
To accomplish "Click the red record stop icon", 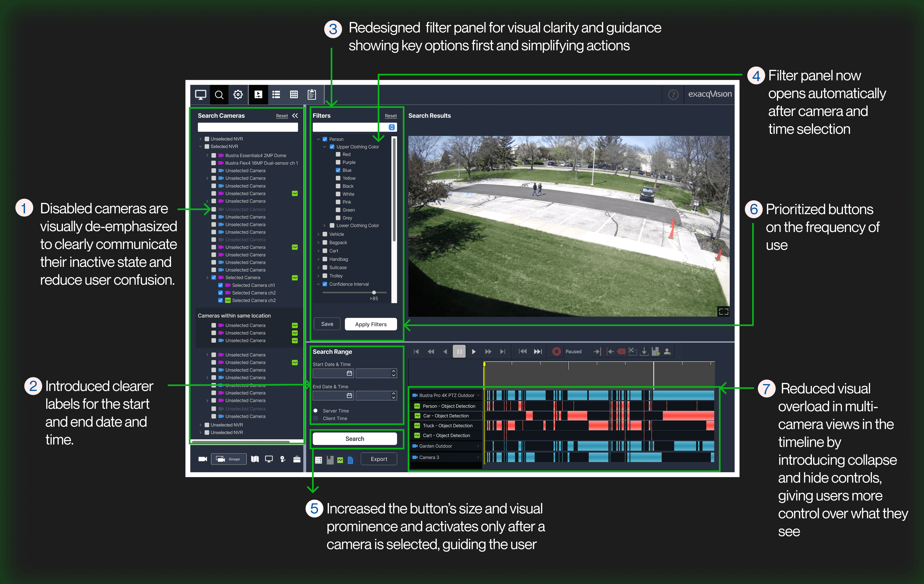I will click(x=556, y=351).
